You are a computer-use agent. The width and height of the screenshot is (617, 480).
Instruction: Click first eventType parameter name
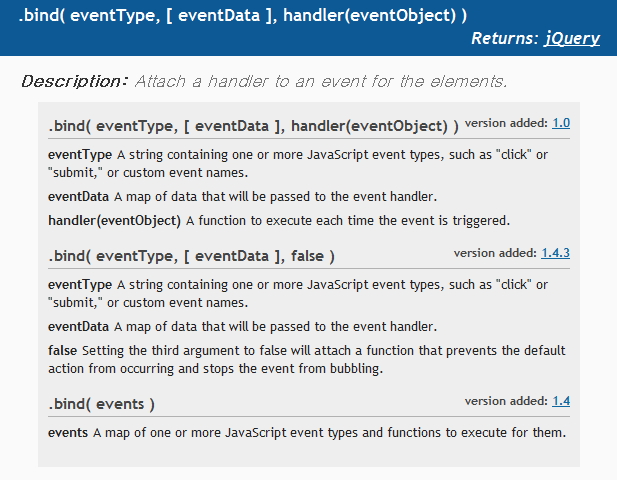coord(80,155)
